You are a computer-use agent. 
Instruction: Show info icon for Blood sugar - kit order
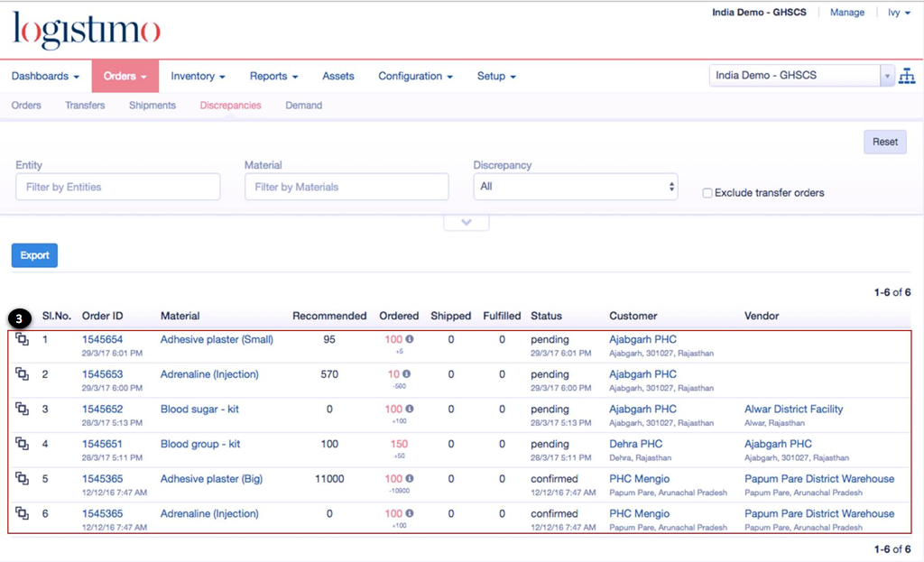pos(409,409)
